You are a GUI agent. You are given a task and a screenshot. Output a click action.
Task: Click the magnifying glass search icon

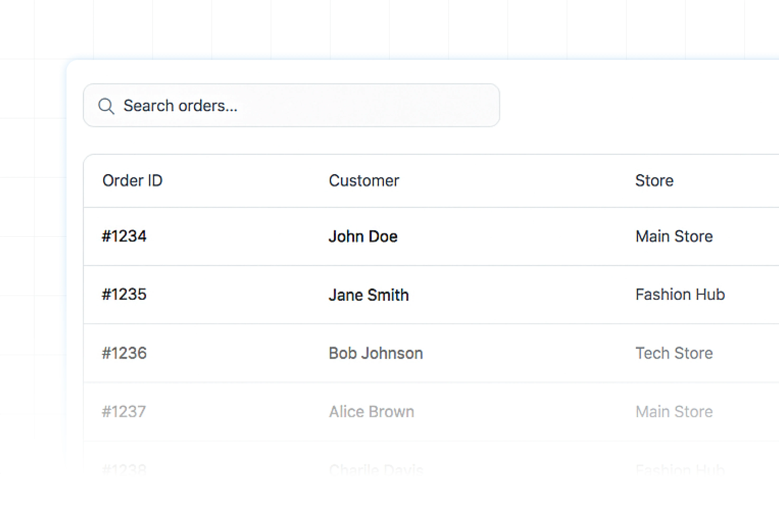tap(106, 106)
